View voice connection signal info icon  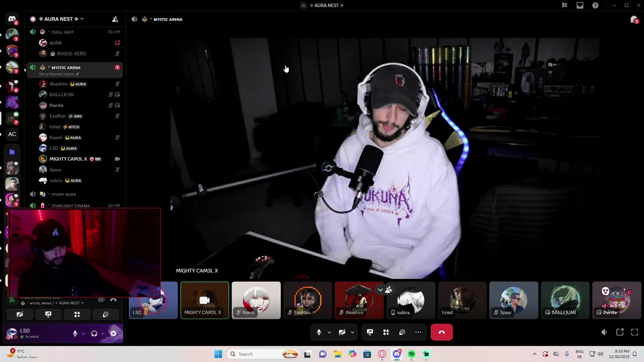pos(12,300)
